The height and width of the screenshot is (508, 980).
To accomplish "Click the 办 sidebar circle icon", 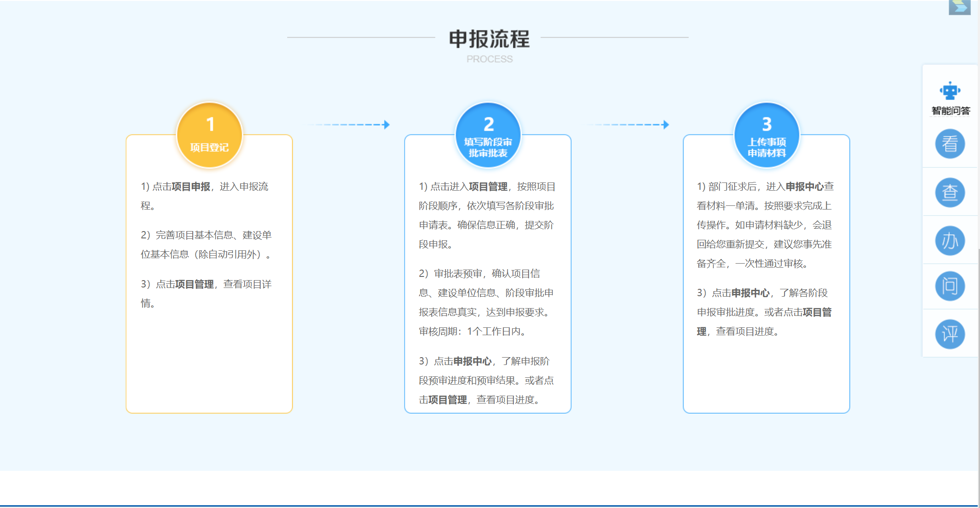I will click(950, 240).
